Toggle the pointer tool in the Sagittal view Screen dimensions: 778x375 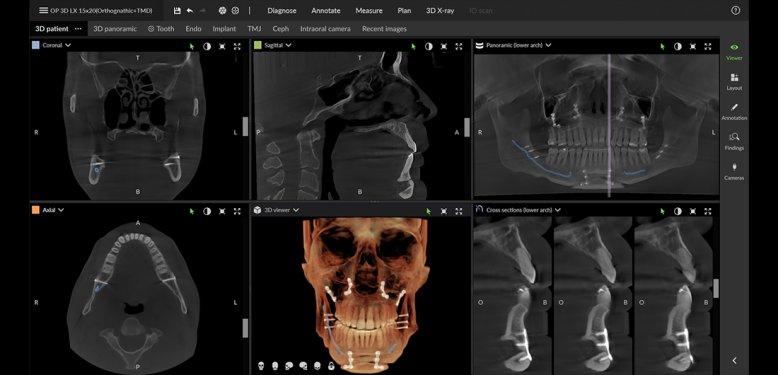(x=413, y=46)
